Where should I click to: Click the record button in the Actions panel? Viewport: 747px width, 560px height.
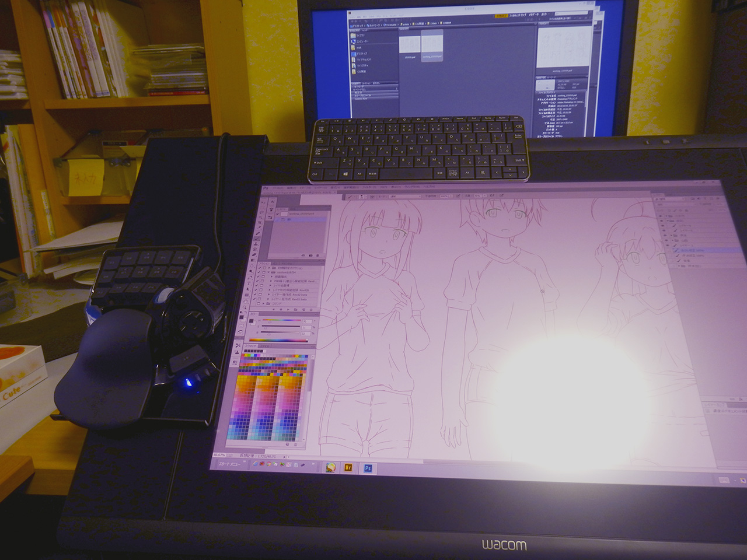coord(281,310)
